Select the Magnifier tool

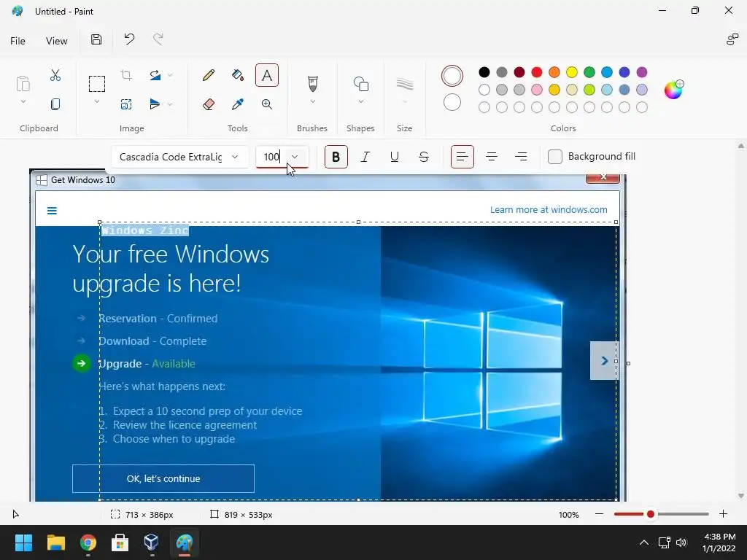[x=267, y=104]
